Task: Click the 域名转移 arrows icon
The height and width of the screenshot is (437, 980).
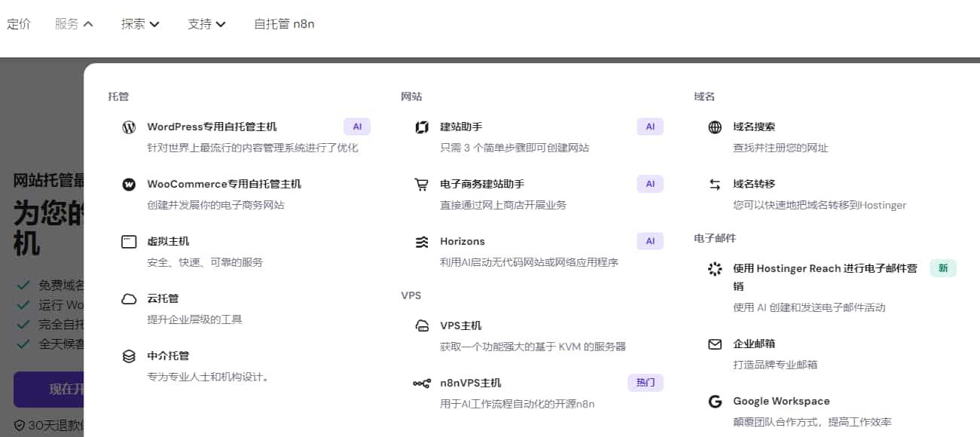Action: 714,184
